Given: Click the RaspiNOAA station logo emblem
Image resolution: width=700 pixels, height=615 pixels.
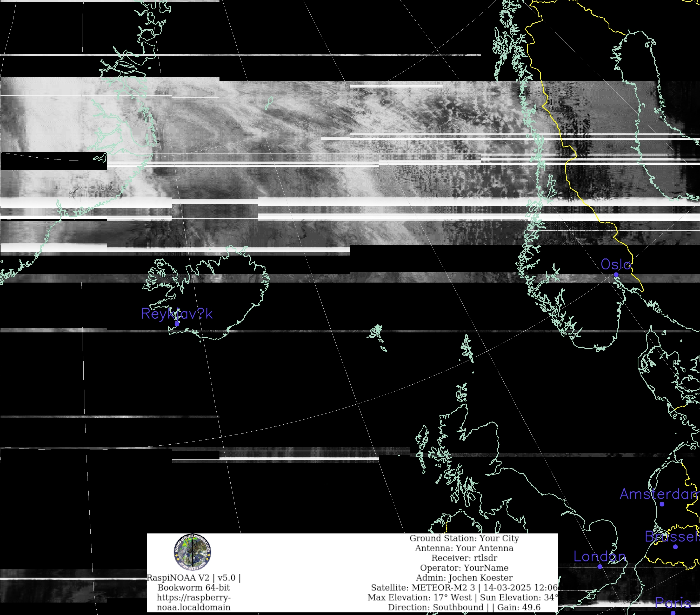Looking at the screenshot, I should tap(192, 552).
